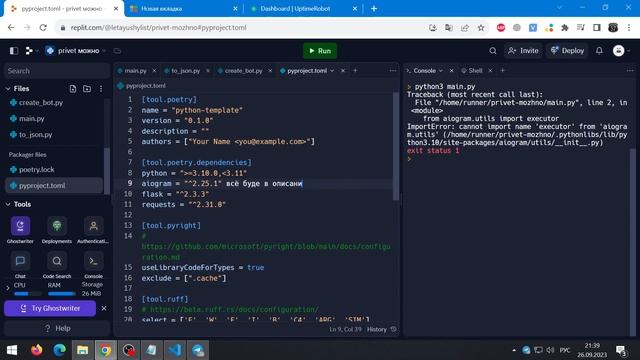Click the sidebar Search field
The width and height of the screenshot is (640, 360).
[57, 71]
